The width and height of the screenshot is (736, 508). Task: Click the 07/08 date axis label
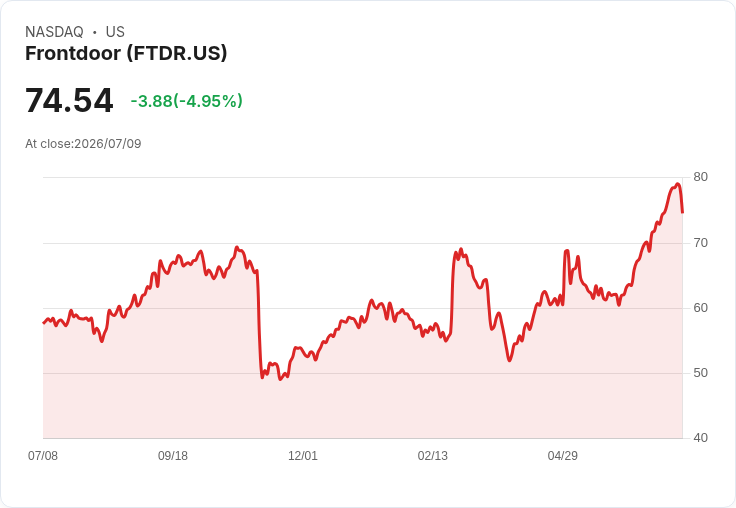coord(43,455)
